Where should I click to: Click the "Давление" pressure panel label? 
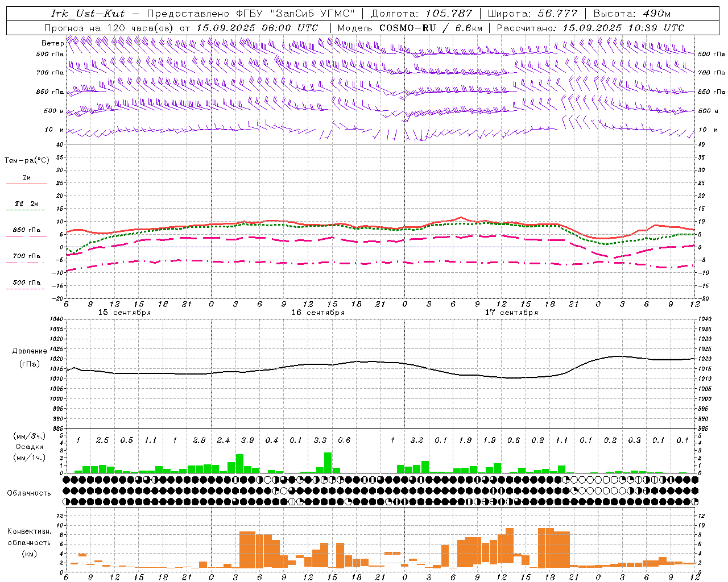pyautogui.click(x=30, y=351)
